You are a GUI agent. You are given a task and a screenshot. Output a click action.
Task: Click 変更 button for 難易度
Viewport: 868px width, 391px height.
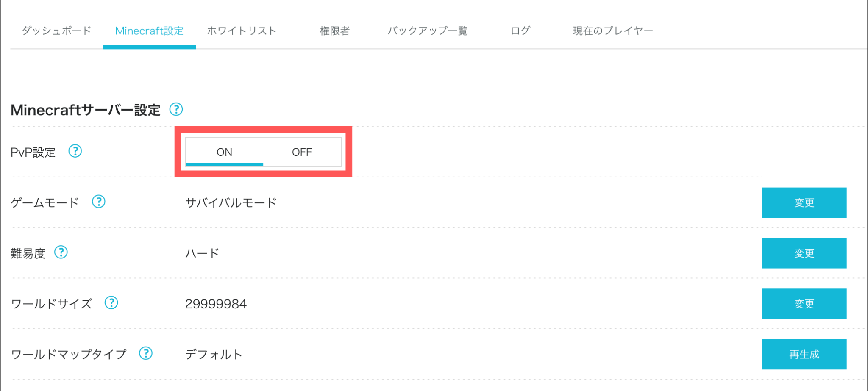pyautogui.click(x=804, y=253)
